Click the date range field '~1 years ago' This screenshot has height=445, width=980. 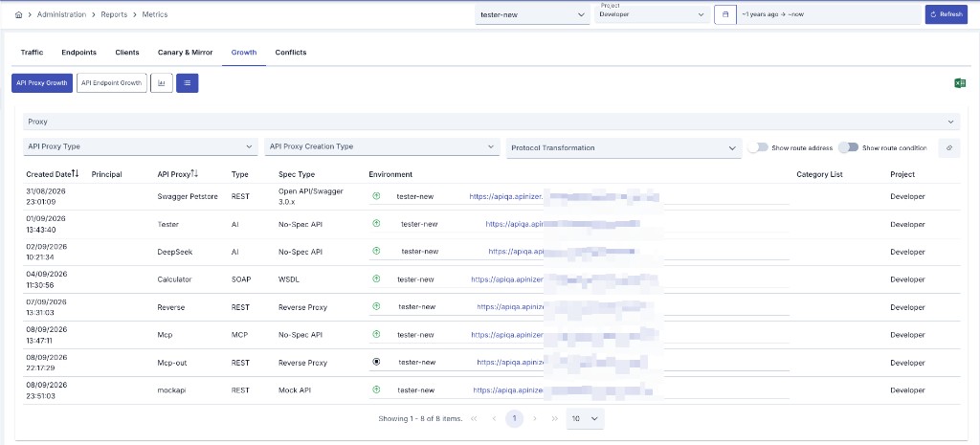(x=829, y=14)
